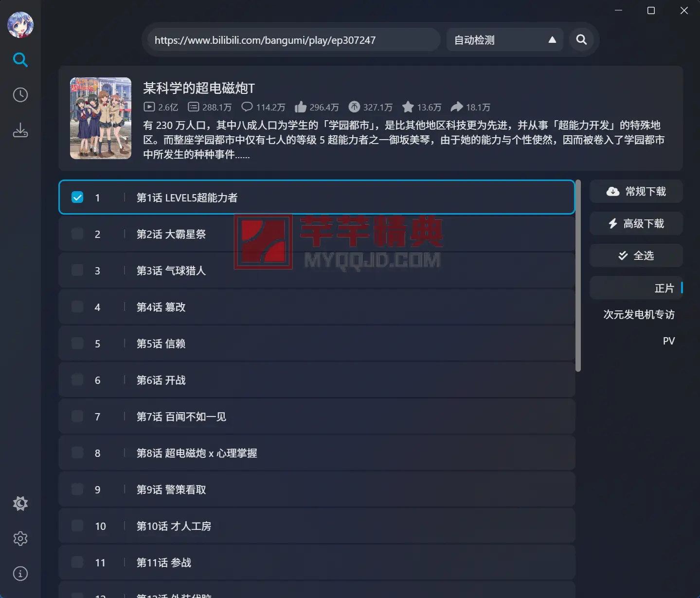Open the about info icon
This screenshot has height=598, width=700.
coord(20,574)
